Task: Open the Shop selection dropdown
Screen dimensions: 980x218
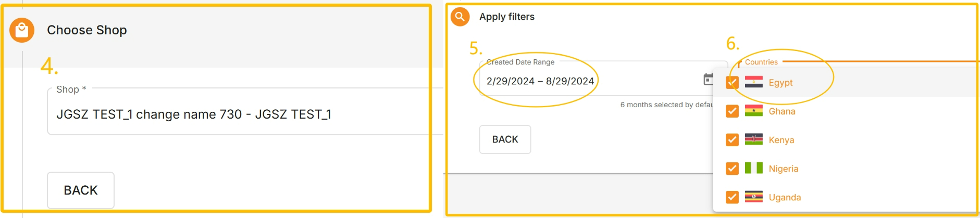Action: (x=245, y=114)
